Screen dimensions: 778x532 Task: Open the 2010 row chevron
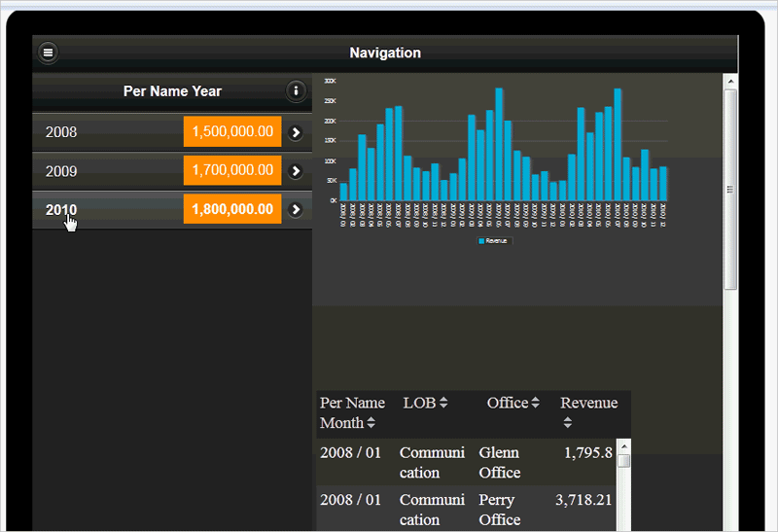[296, 210]
